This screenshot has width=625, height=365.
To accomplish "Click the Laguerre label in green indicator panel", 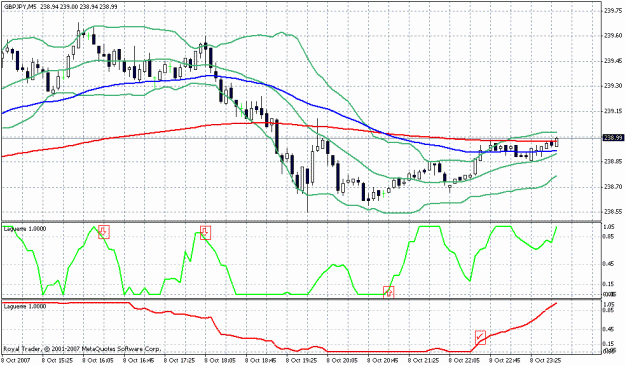I will 25,229.
